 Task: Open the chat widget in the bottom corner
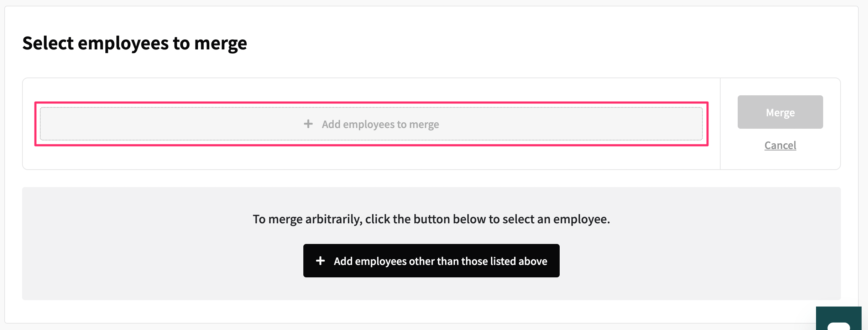click(838, 318)
